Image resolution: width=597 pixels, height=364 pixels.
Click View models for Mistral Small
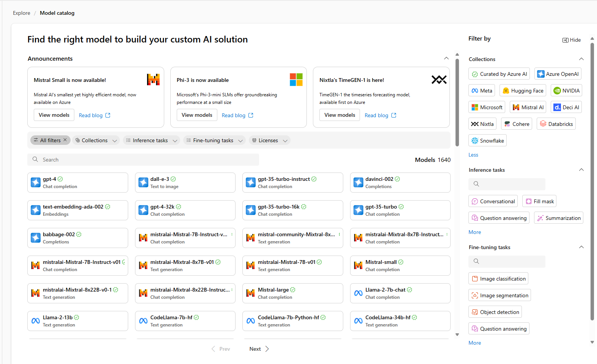pos(54,115)
